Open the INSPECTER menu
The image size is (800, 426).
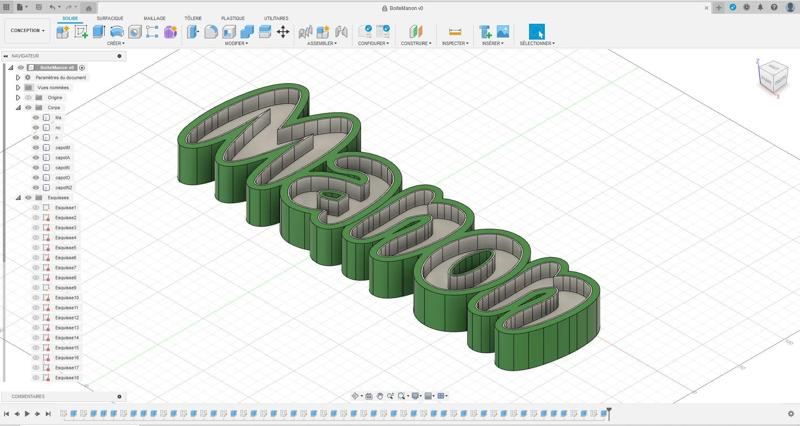tap(455, 44)
